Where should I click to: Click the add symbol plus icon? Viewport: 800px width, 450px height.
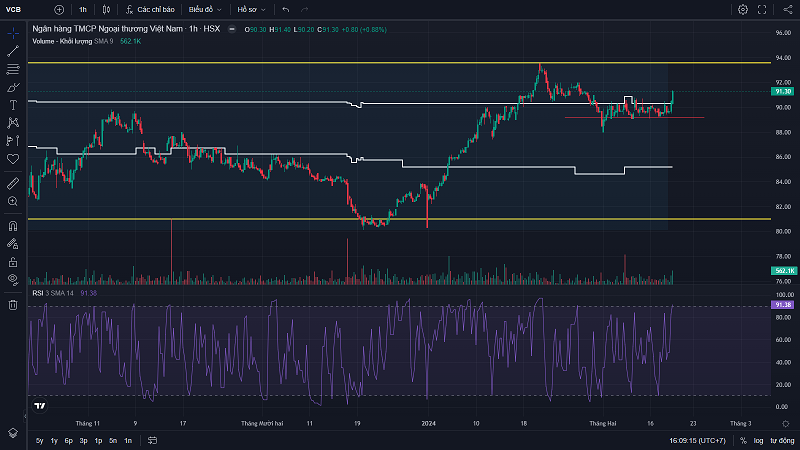pos(59,9)
